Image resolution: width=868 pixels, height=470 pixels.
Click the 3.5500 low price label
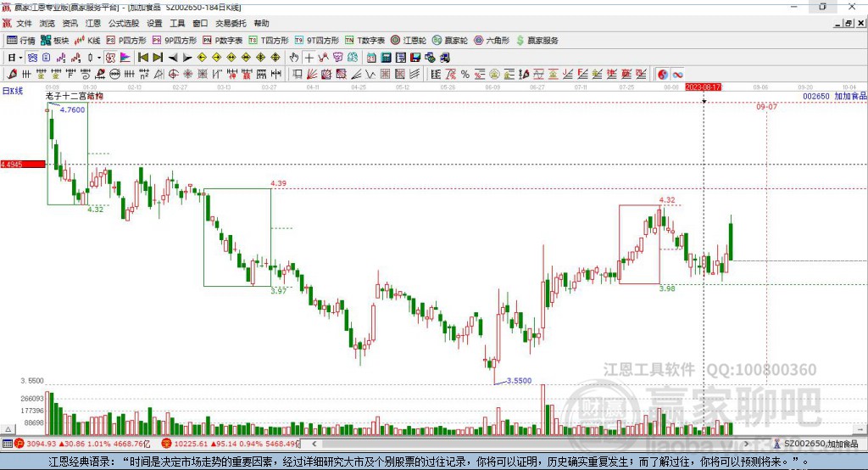[520, 381]
